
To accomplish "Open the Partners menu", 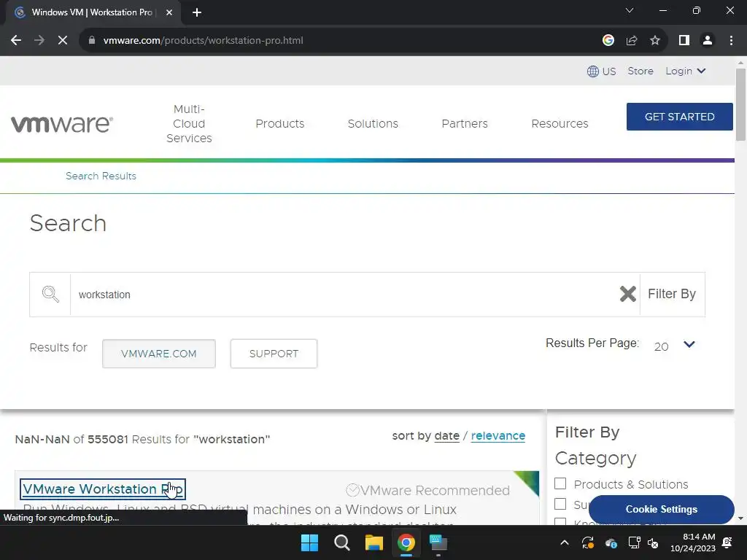I will tap(465, 123).
